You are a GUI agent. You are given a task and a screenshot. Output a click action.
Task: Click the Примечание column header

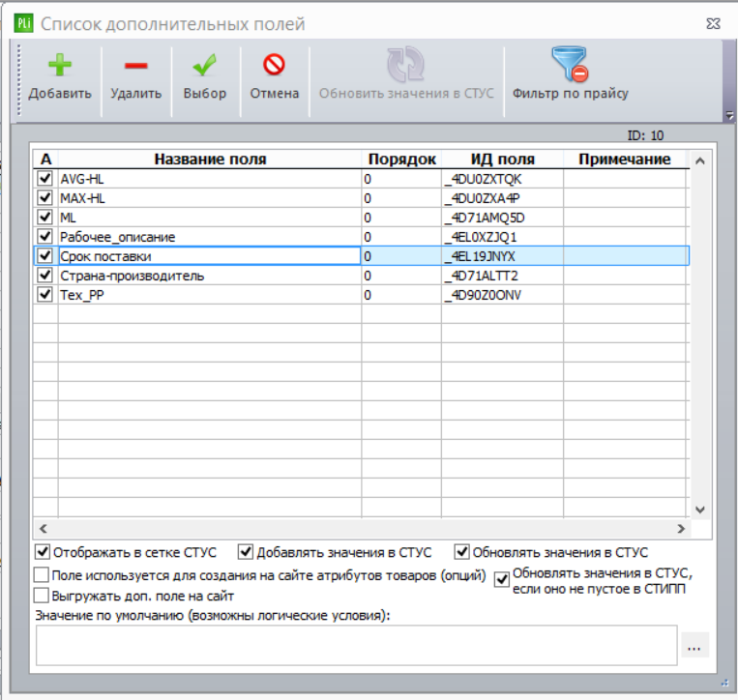(x=624, y=159)
